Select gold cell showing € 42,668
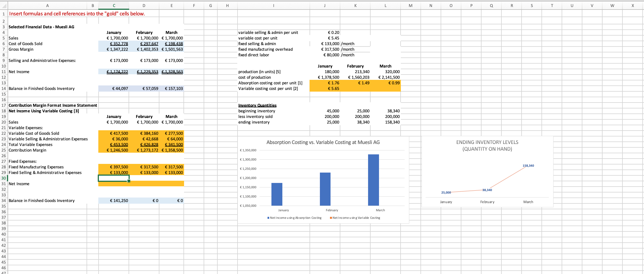Viewport: 644px width, 274px height. (x=144, y=139)
